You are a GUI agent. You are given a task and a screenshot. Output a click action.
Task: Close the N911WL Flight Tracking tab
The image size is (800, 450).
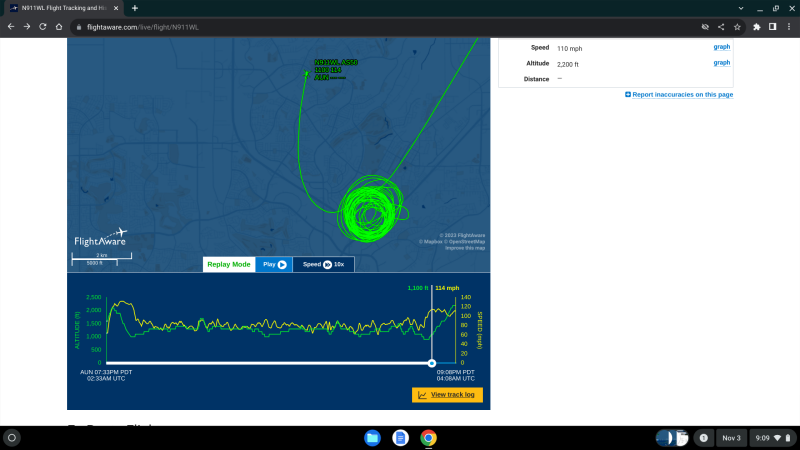116,8
